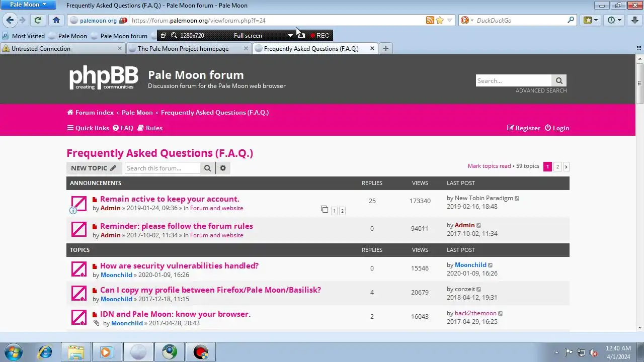View conzeit's profile link
This screenshot has width=644, height=362.
tap(465, 289)
